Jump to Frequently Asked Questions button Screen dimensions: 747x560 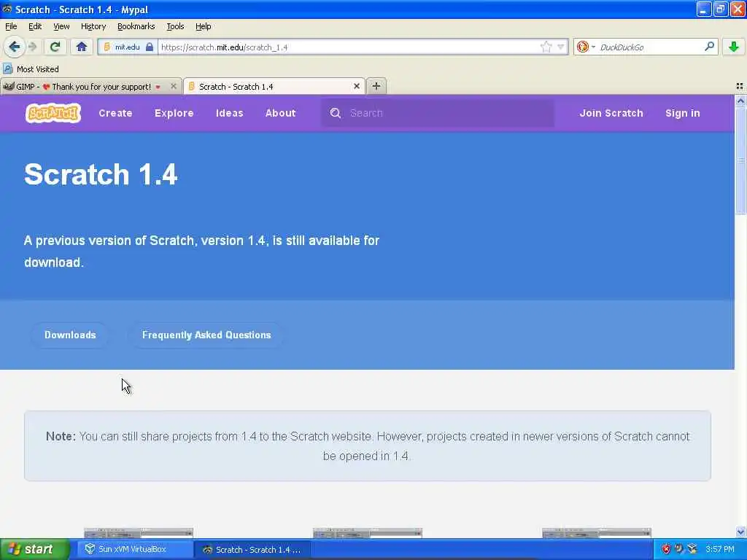206,335
